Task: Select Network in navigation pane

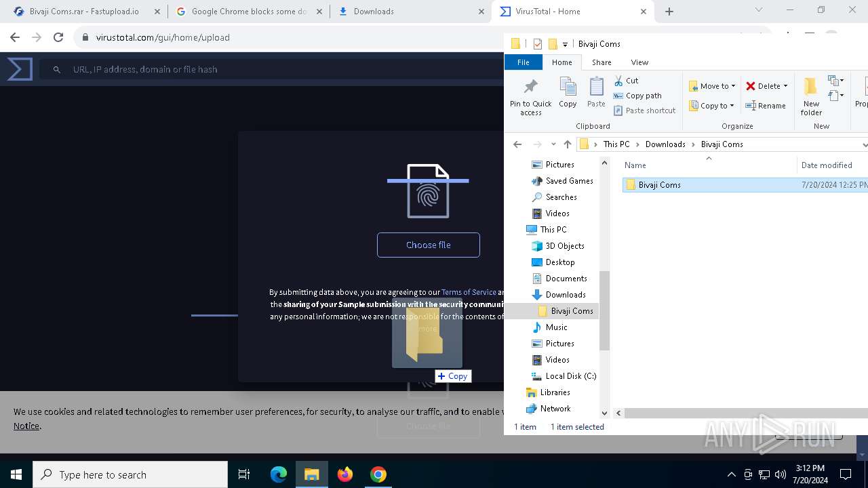Action: 555,409
